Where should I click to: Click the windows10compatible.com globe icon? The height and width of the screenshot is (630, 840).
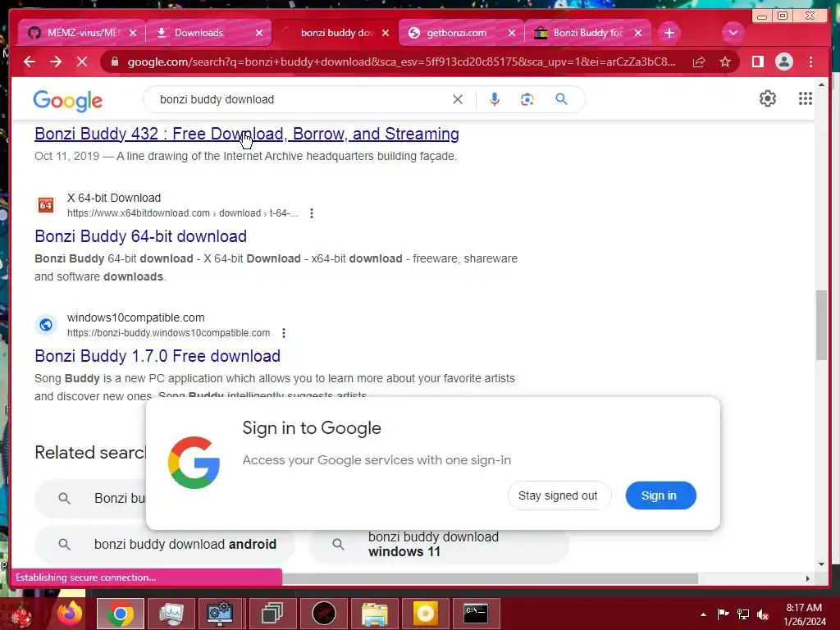point(46,325)
